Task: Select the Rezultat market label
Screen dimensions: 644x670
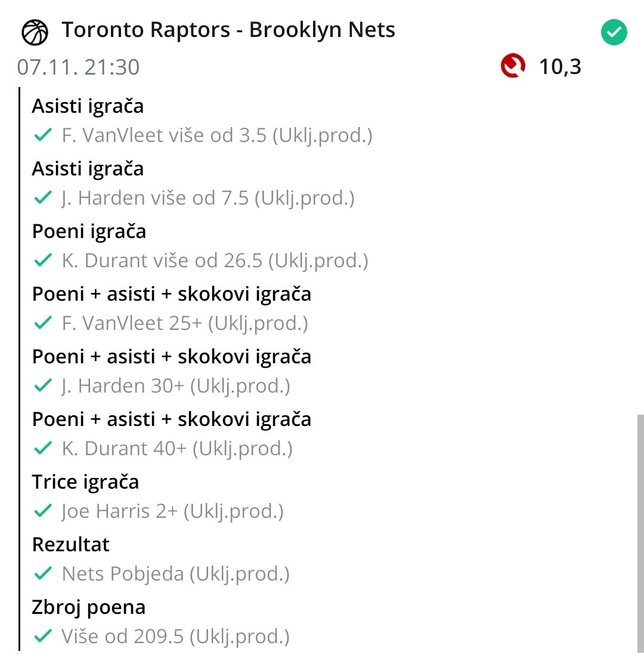Action: (71, 545)
